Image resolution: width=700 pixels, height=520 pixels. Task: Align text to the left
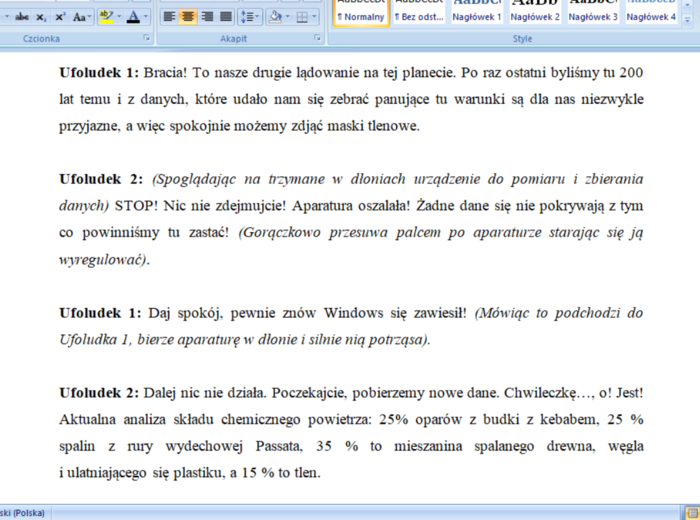coord(169,17)
